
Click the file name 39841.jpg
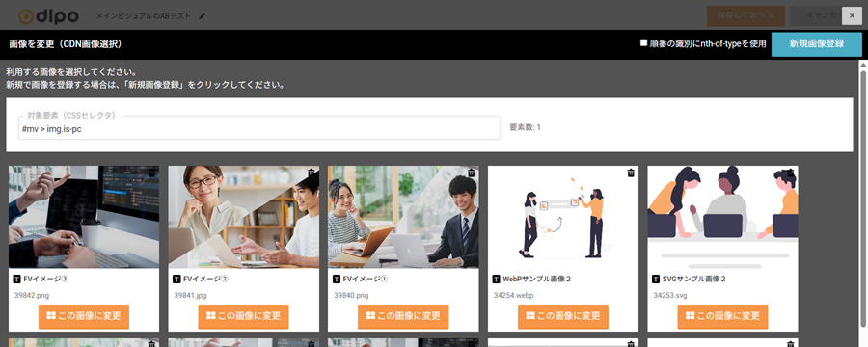point(190,296)
